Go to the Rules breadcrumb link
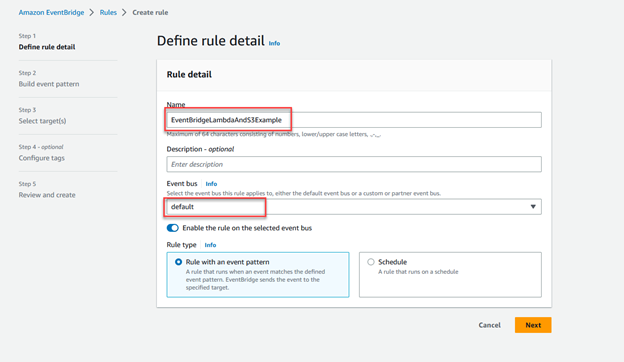Viewport: 624px width, 362px height. coord(108,12)
